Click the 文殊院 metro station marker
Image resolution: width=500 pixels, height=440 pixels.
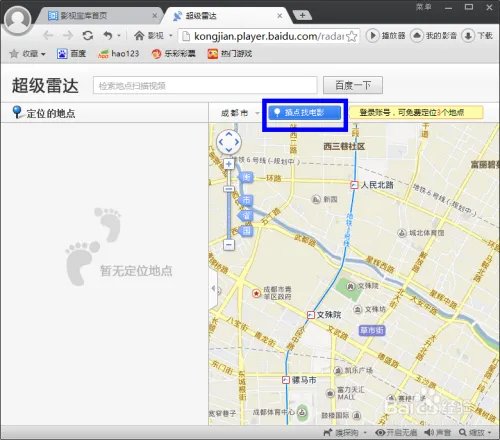(310, 315)
